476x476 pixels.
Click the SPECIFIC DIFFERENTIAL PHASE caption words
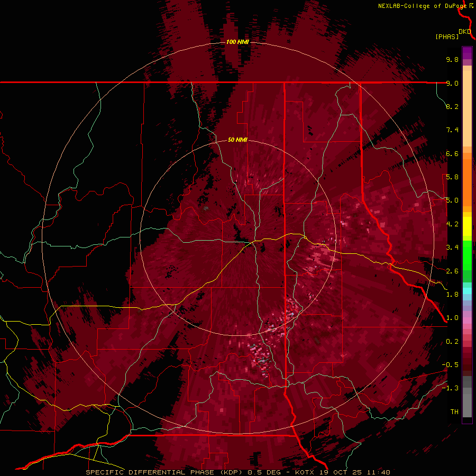click(x=151, y=472)
